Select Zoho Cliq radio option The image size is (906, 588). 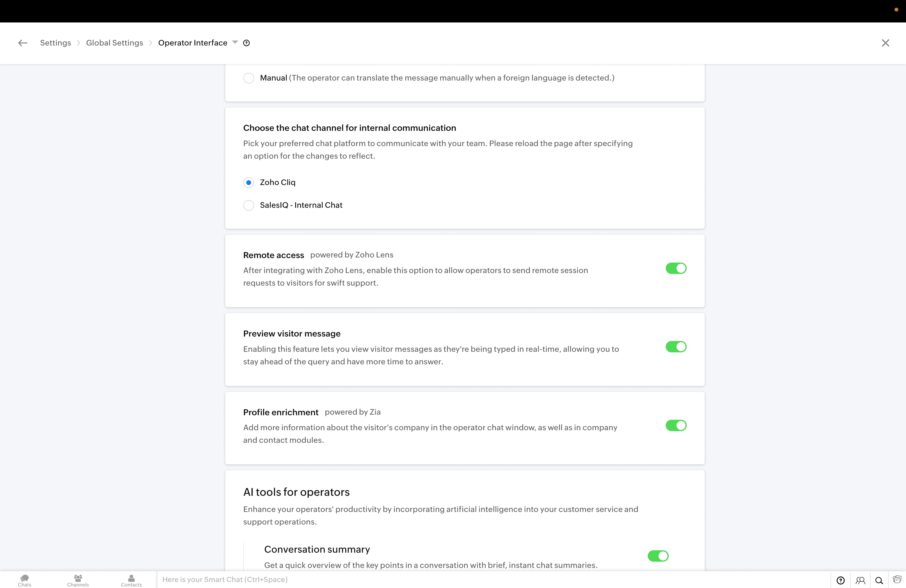249,183
